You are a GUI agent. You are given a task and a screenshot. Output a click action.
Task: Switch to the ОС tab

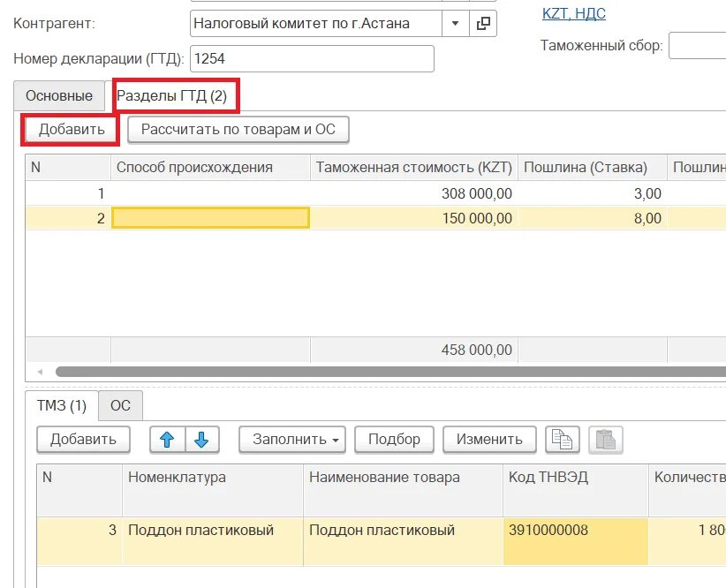pos(120,405)
